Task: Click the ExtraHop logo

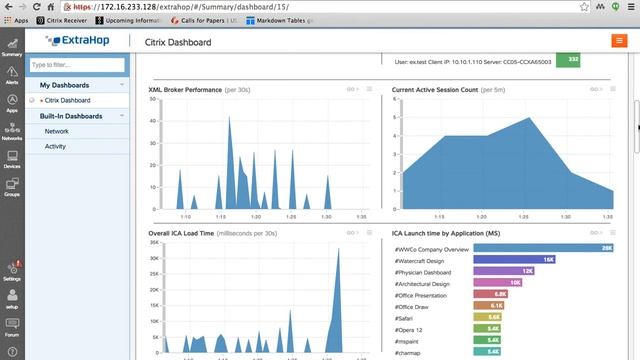Action: pos(77,40)
